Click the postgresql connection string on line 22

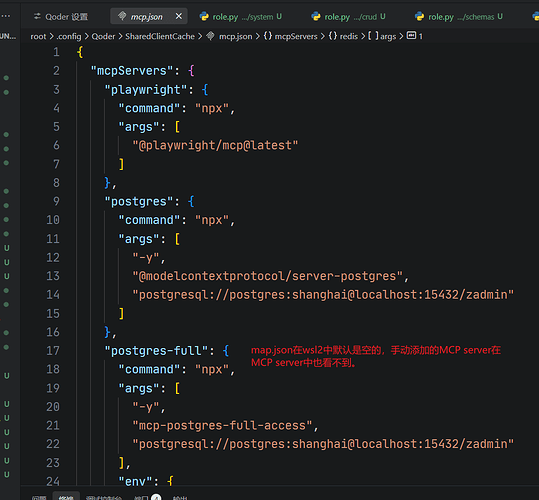coord(323,444)
